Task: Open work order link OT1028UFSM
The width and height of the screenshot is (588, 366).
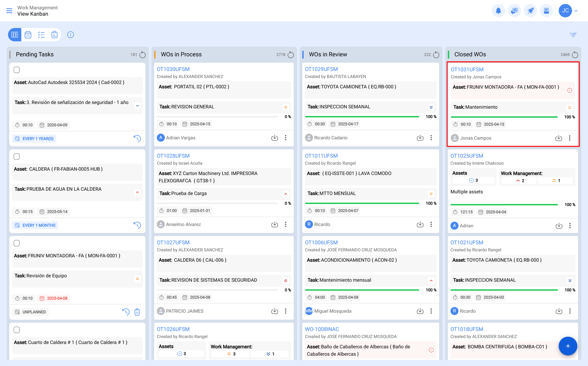Action: [x=173, y=156]
